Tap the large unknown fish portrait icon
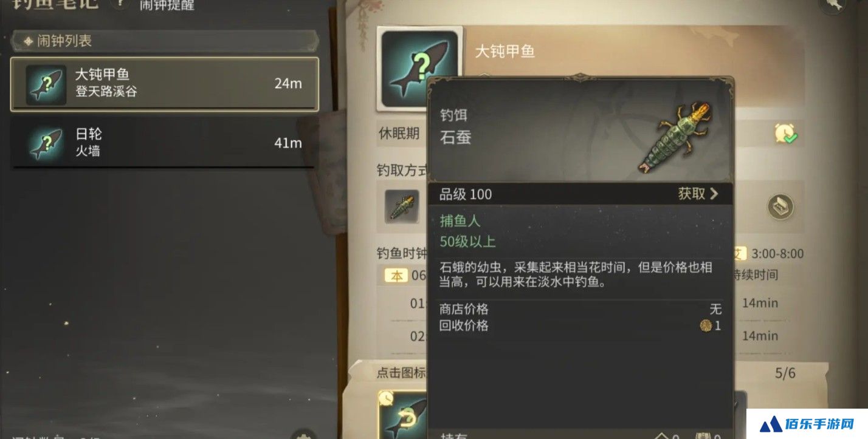The height and width of the screenshot is (439, 868). 418,68
